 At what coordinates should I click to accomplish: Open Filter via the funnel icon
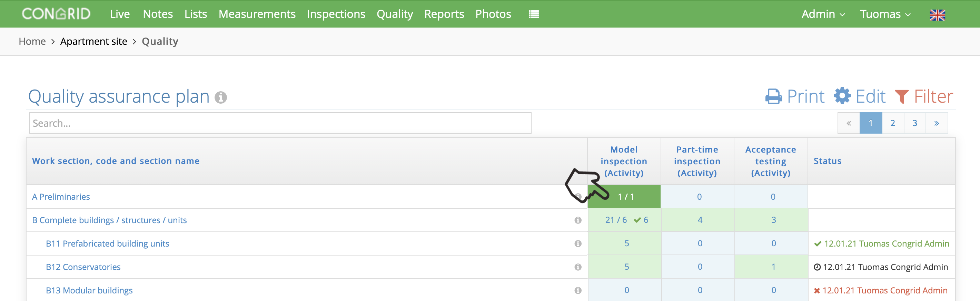[902, 96]
